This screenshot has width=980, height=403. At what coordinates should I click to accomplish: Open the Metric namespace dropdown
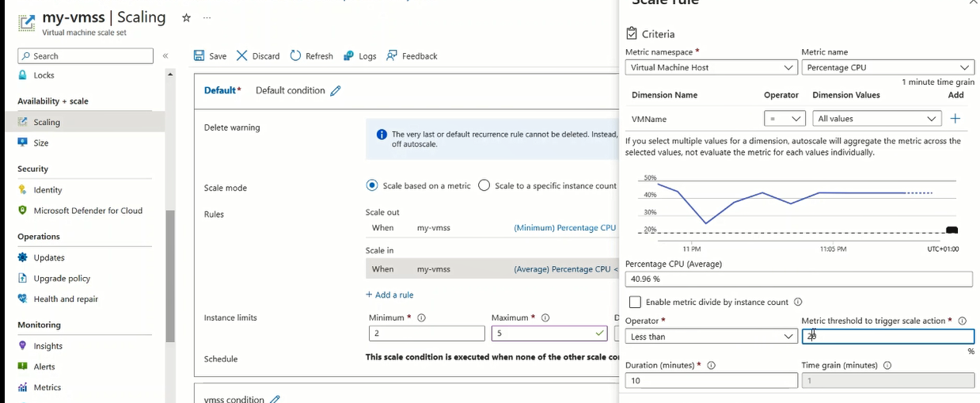tap(711, 68)
